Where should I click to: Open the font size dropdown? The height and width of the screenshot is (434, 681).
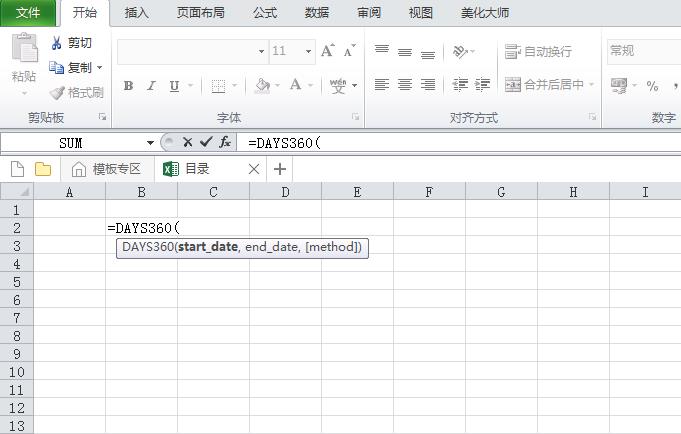click(308, 51)
